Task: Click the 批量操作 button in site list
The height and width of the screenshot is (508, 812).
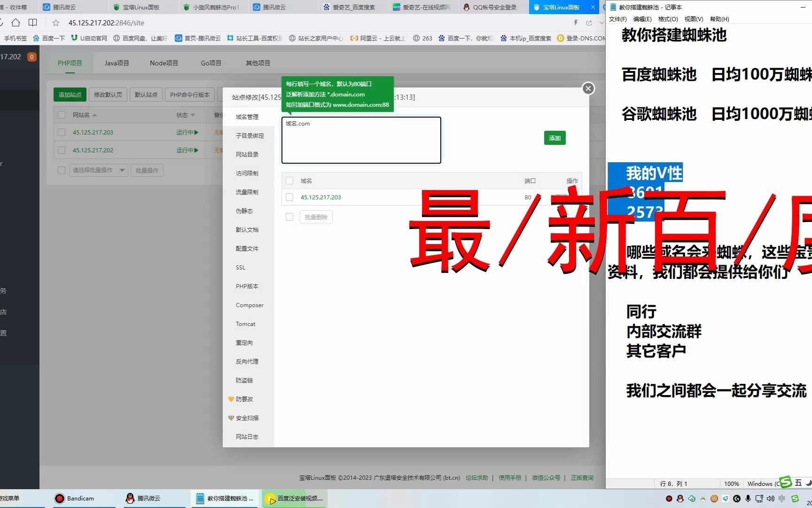Action: point(147,170)
